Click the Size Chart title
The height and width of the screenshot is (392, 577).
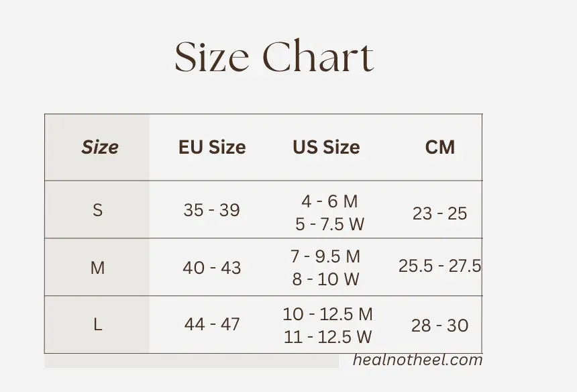pyautogui.click(x=274, y=58)
